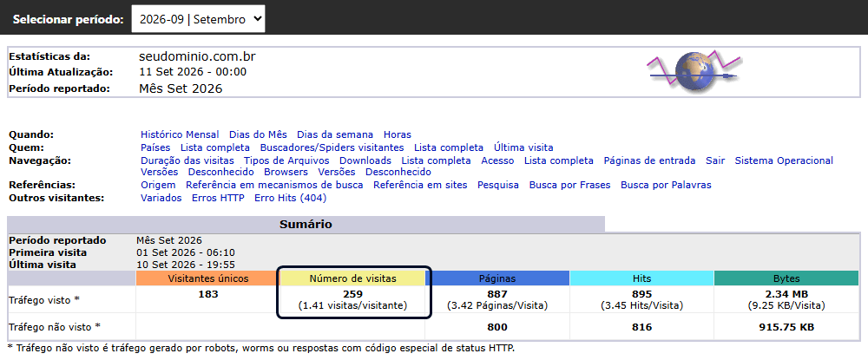Select the 816 unseen hits value
The image size is (868, 360).
(641, 327)
